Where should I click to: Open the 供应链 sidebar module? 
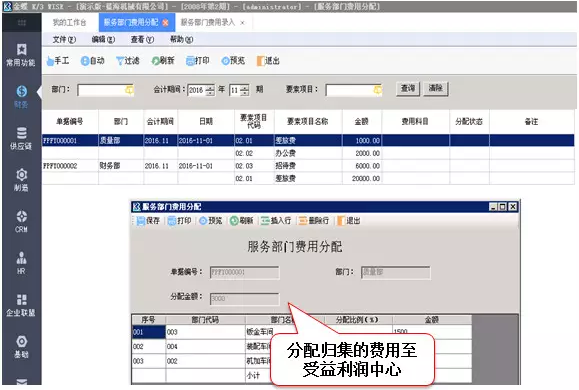21,138
